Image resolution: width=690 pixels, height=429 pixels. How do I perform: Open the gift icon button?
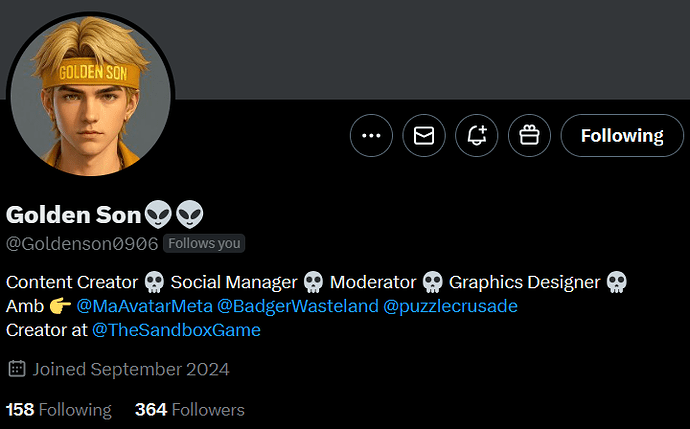pos(529,136)
